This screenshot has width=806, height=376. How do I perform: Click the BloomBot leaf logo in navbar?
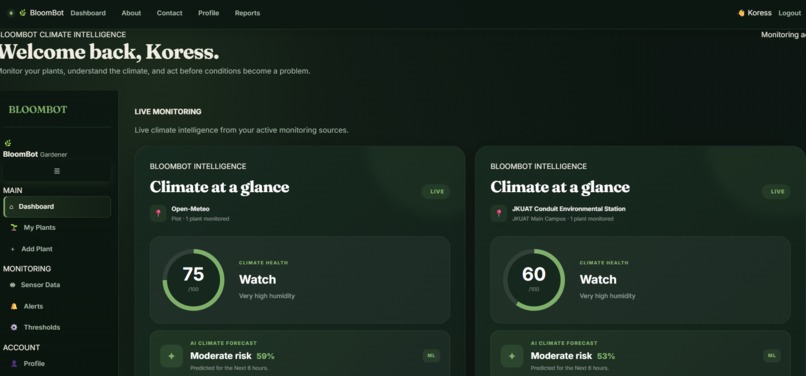pos(23,13)
